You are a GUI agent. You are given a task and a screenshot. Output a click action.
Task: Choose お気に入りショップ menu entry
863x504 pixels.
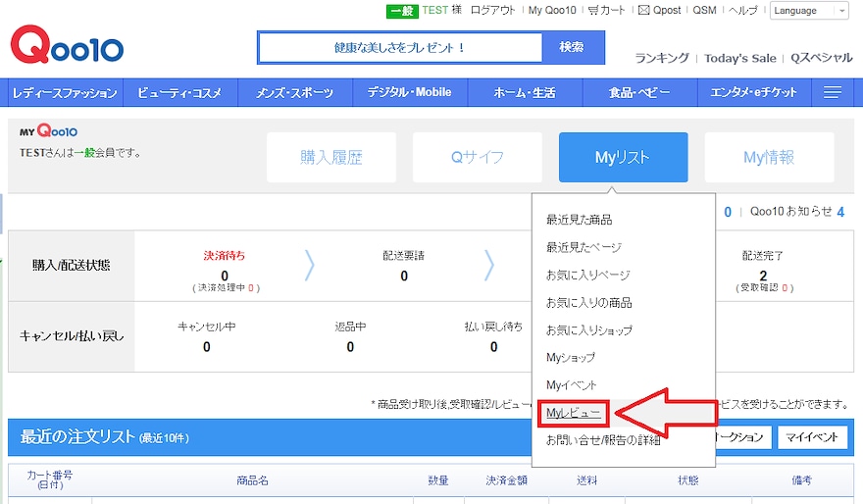tap(589, 329)
